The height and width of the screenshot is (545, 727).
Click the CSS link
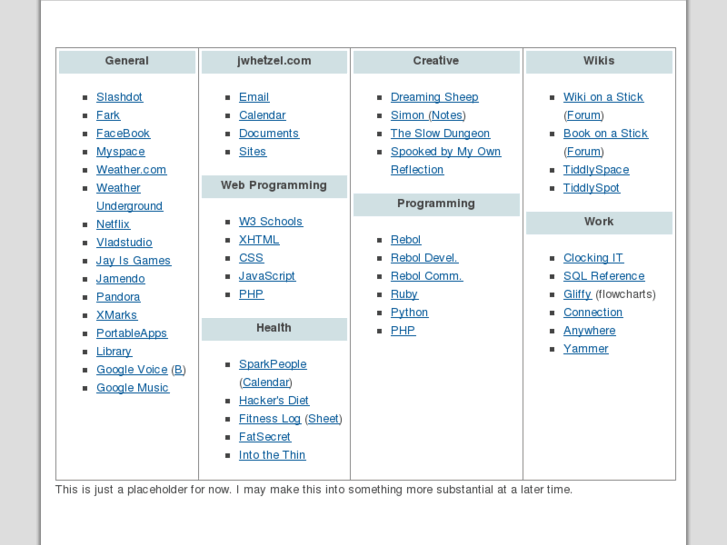[x=251, y=258]
